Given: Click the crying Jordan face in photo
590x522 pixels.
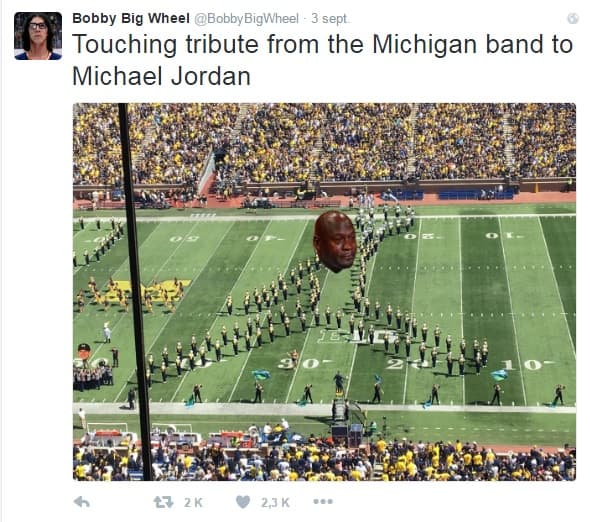Looking at the screenshot, I should 335,241.
